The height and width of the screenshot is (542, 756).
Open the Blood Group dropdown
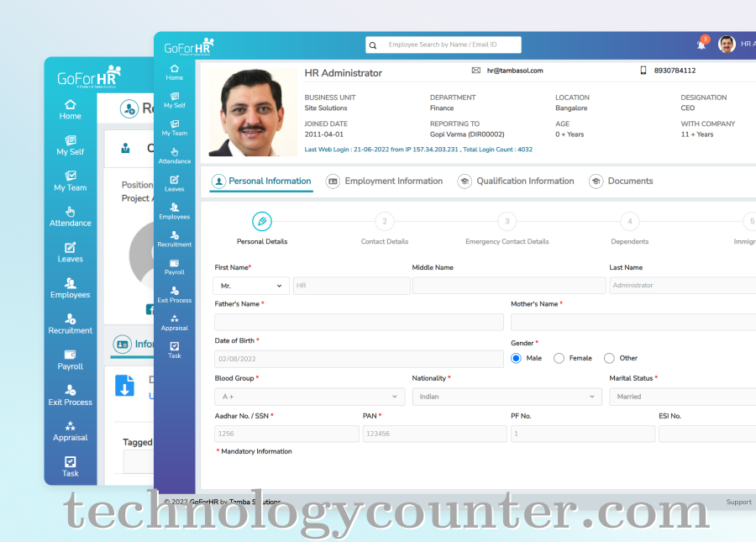(309, 397)
